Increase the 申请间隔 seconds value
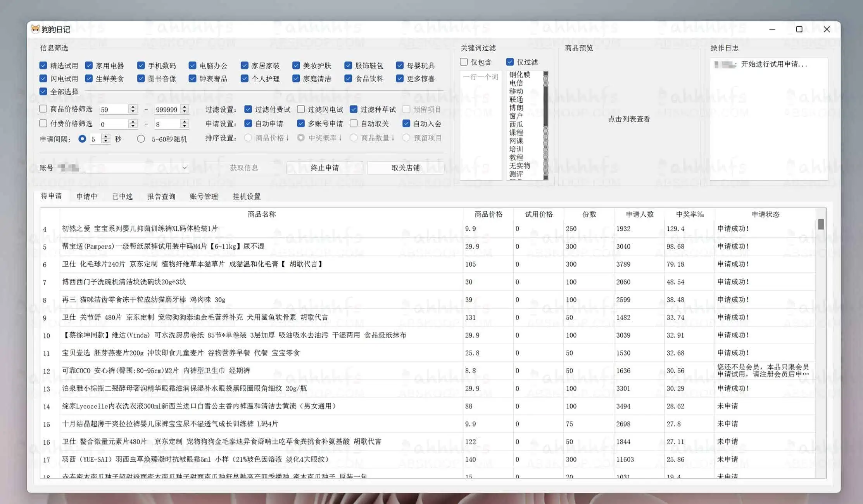 105,136
